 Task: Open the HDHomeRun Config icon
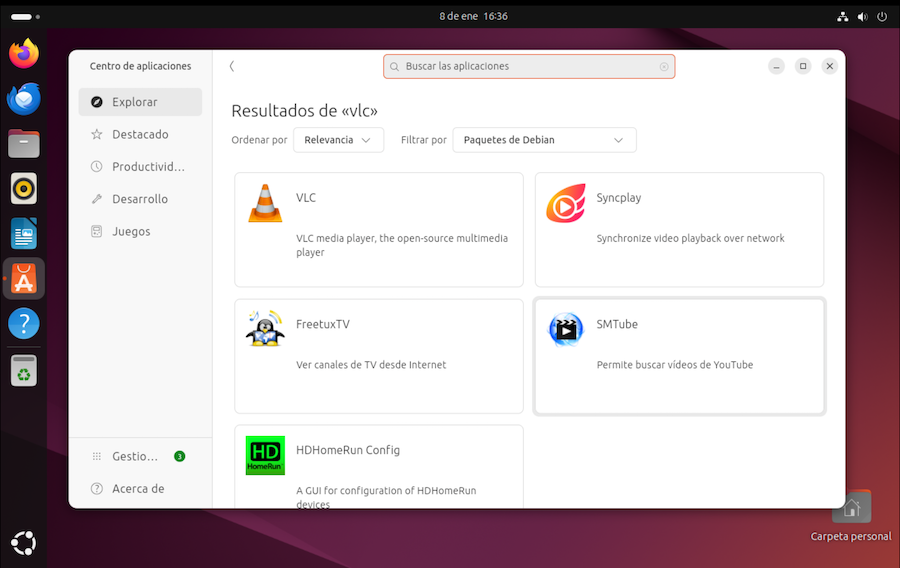[x=265, y=455]
